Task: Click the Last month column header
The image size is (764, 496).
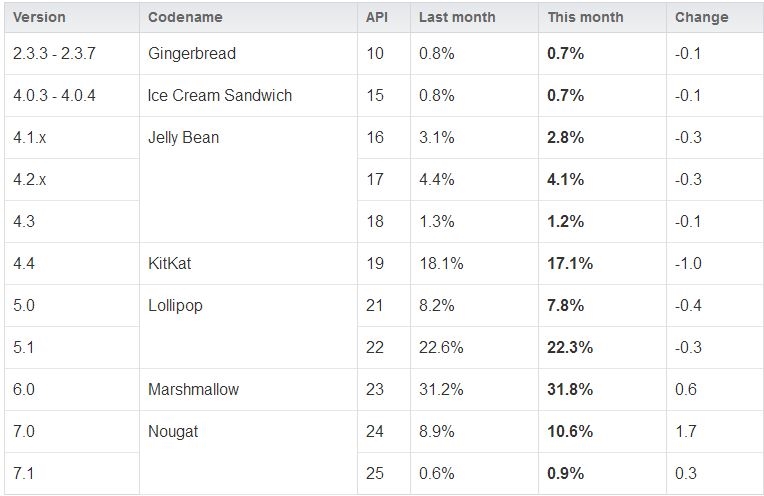Action: point(456,17)
